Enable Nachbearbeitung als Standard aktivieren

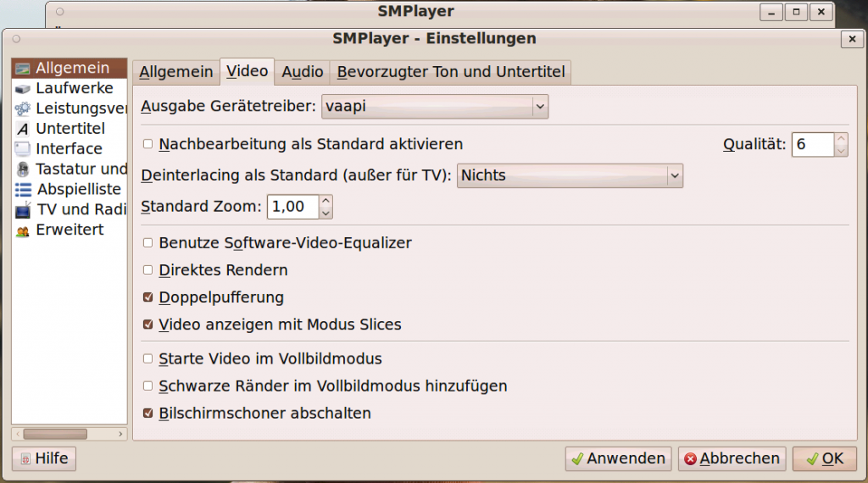point(147,144)
